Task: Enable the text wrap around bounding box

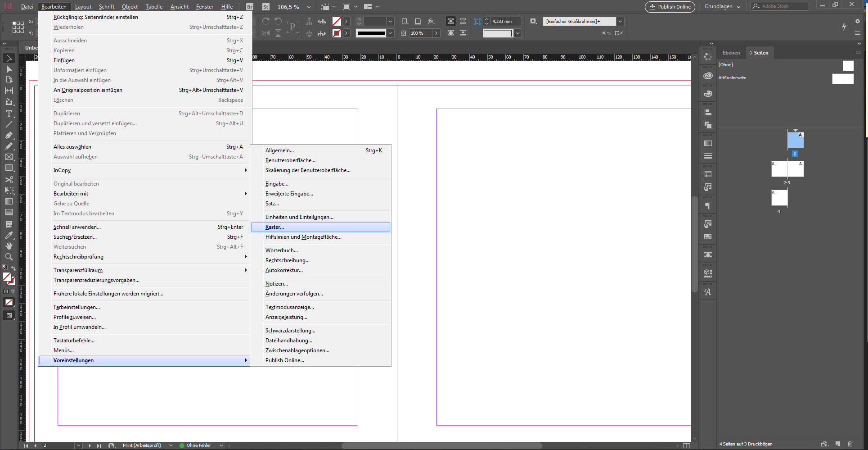Action: (x=463, y=21)
